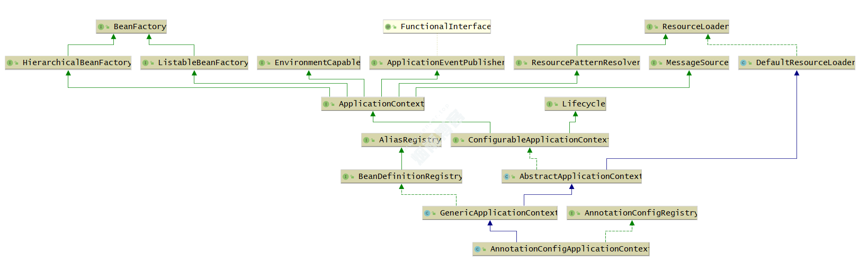Click the interface icon beside MessageSource
The height and width of the screenshot is (270, 868).
654,62
